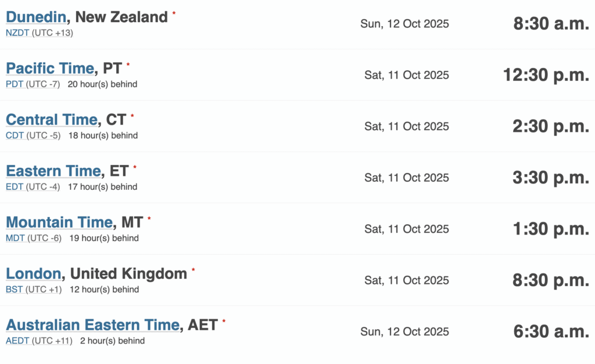Screen dimensions: 595x364
Task: Select the EDT abbreviation link
Action: click(x=15, y=187)
